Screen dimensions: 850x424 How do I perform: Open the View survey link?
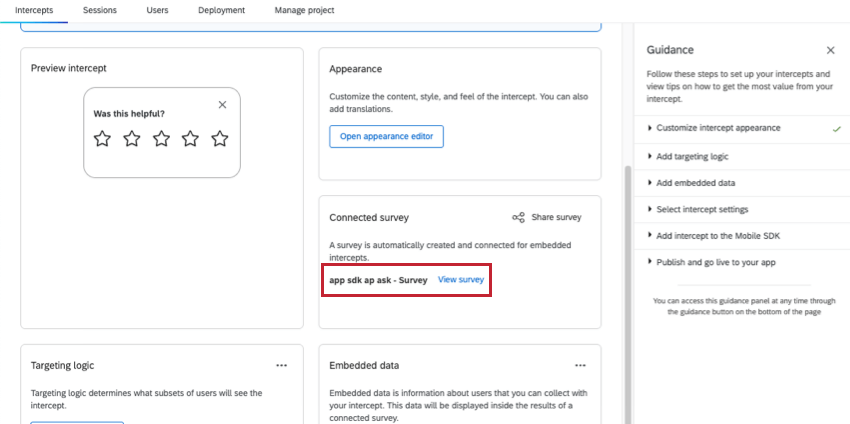click(461, 280)
